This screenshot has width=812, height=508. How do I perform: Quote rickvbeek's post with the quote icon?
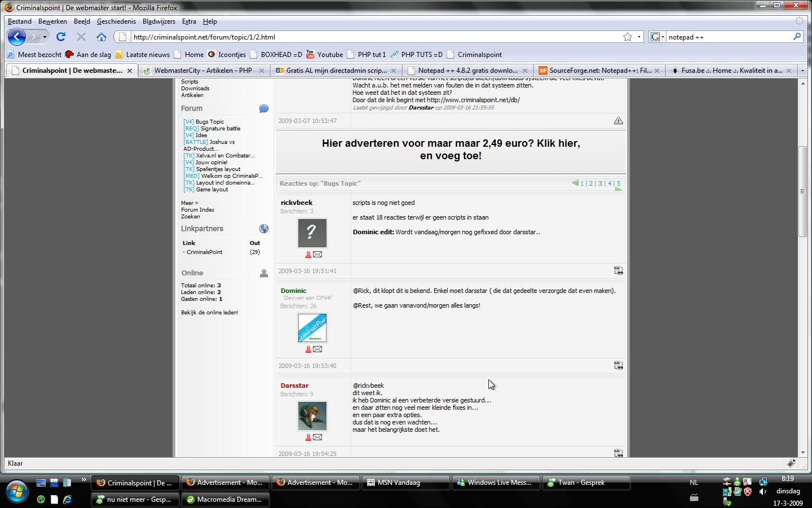coord(619,271)
